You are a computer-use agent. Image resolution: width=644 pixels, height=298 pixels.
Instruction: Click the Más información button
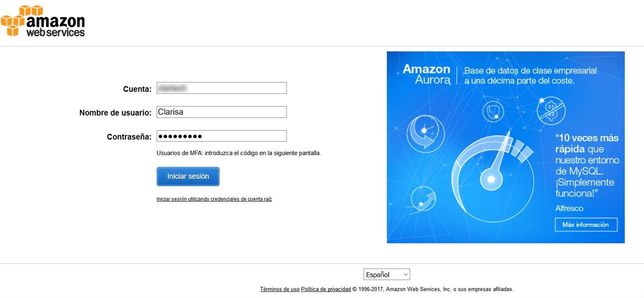pos(586,225)
